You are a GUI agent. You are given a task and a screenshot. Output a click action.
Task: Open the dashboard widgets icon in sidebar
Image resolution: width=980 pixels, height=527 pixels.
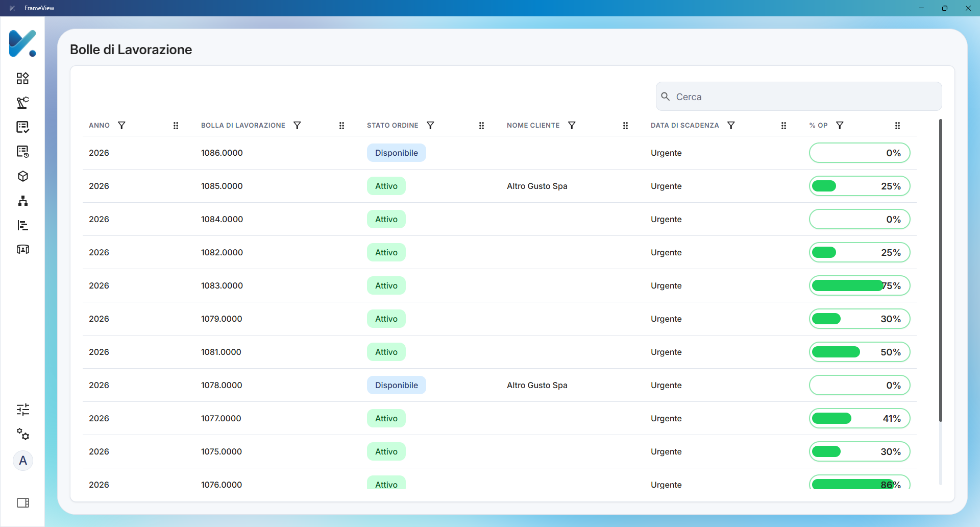coord(22,78)
